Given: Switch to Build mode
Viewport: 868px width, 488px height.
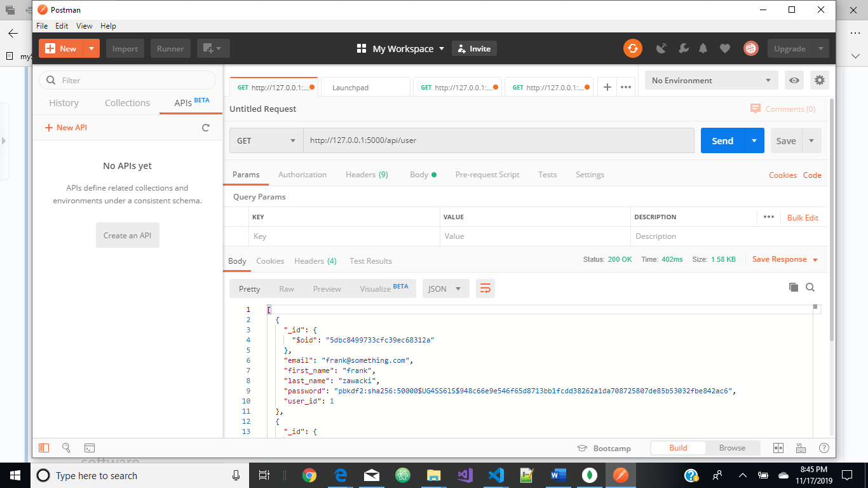Looking at the screenshot, I should (x=678, y=448).
